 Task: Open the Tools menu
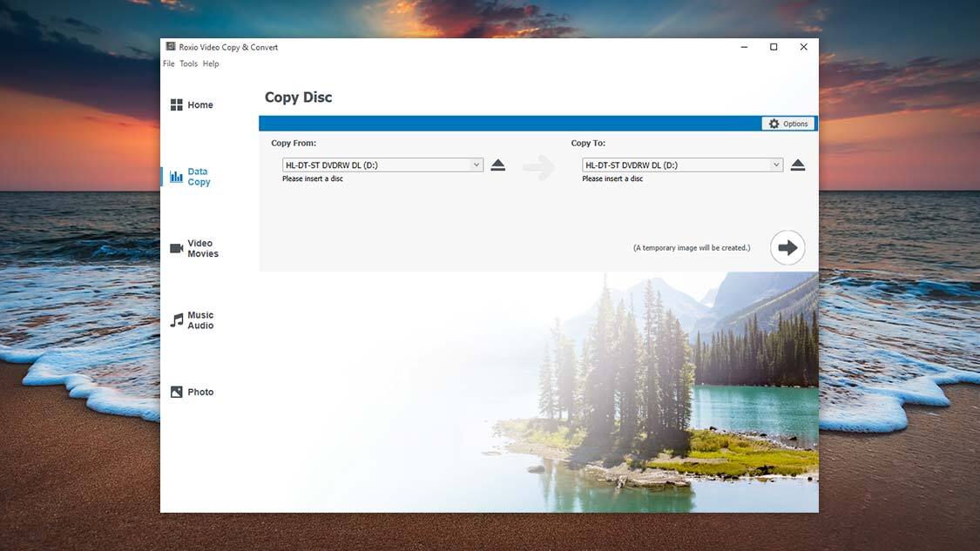188,64
